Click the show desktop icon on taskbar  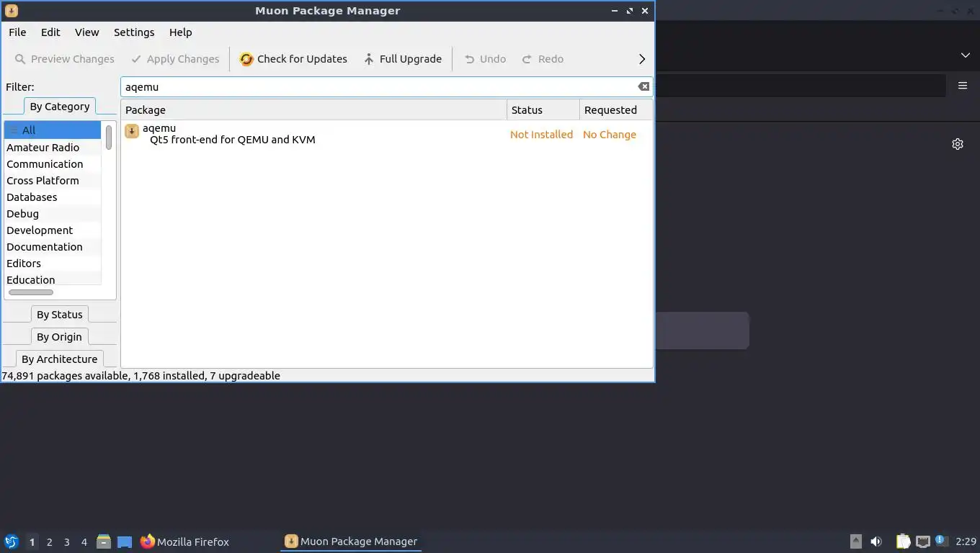[125, 541]
